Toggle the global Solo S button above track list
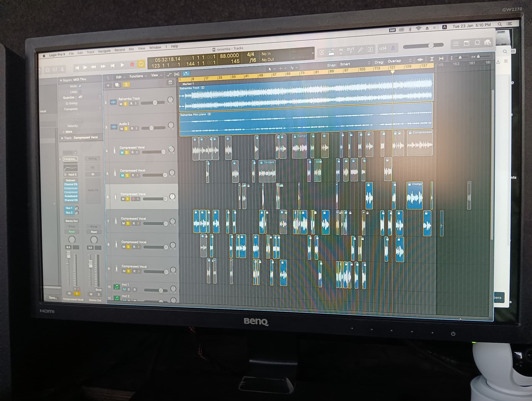This screenshot has height=401, width=532. click(x=126, y=85)
